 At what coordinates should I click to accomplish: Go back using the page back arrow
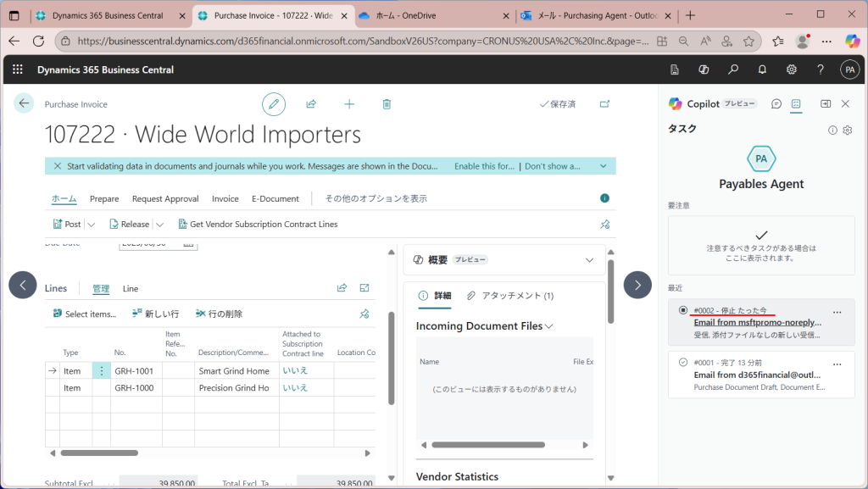[24, 103]
